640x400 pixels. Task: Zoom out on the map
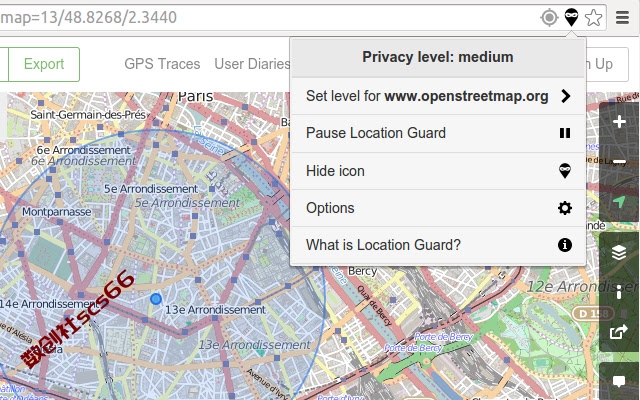click(x=619, y=162)
